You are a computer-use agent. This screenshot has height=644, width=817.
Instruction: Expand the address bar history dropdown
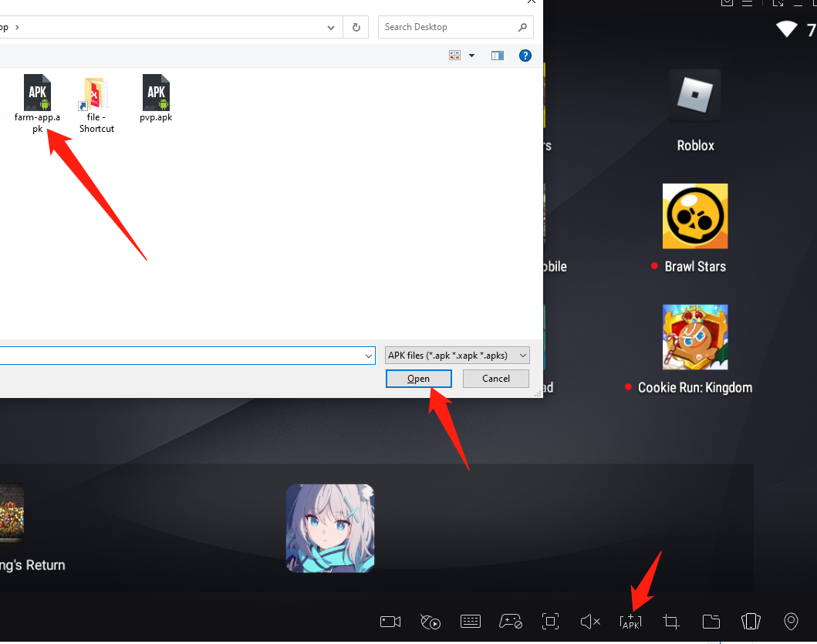(331, 27)
